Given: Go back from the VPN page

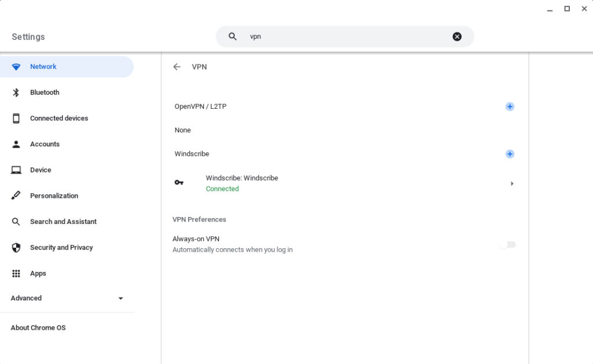Looking at the screenshot, I should pyautogui.click(x=177, y=67).
